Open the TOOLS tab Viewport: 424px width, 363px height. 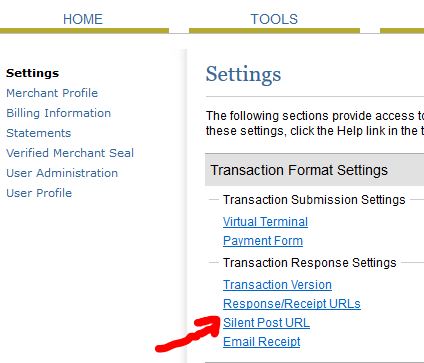point(274,19)
